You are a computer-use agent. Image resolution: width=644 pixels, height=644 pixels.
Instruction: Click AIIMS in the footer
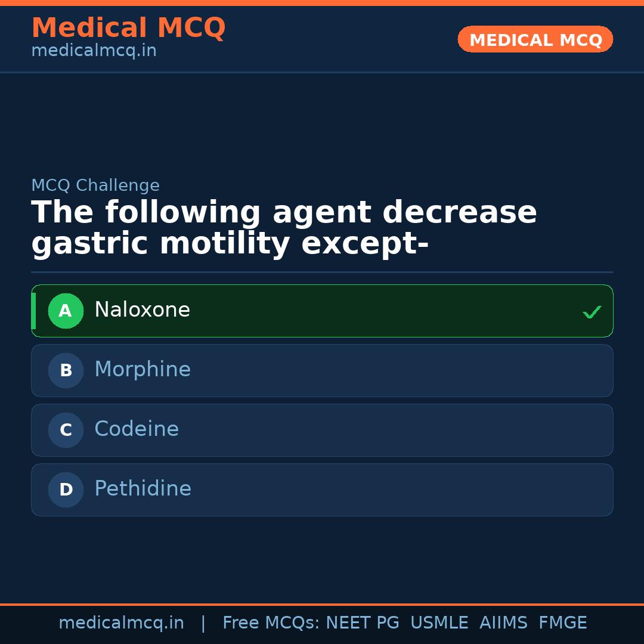[503, 623]
